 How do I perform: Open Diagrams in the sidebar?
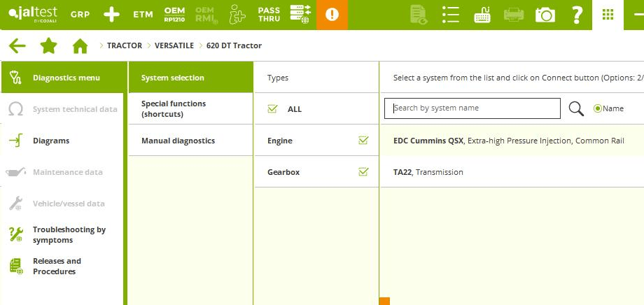tap(50, 141)
